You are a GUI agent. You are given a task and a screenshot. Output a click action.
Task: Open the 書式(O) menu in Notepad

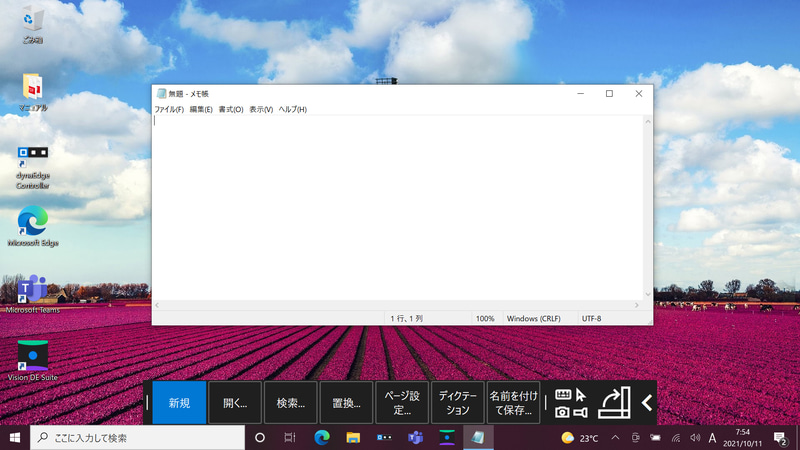tap(231, 109)
